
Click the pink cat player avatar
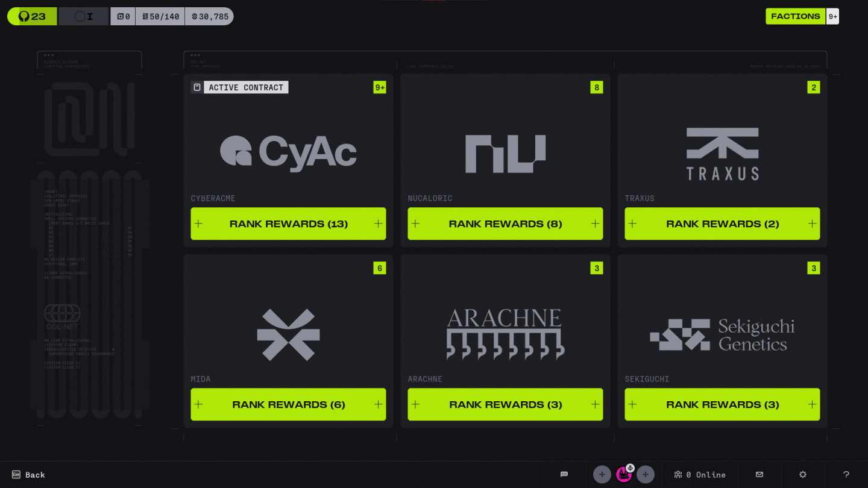(623, 475)
